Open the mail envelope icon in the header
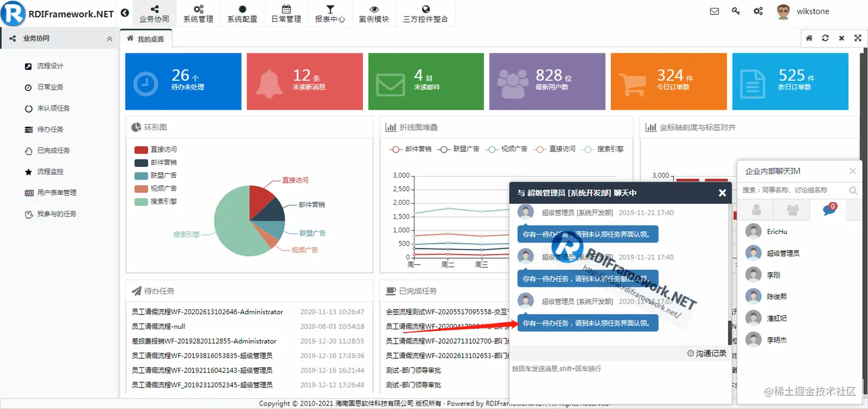 click(714, 11)
